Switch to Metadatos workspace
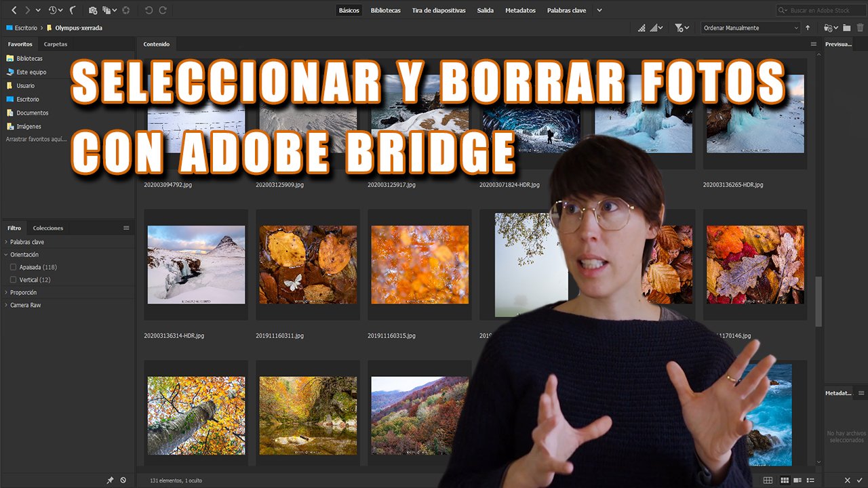 520,10
